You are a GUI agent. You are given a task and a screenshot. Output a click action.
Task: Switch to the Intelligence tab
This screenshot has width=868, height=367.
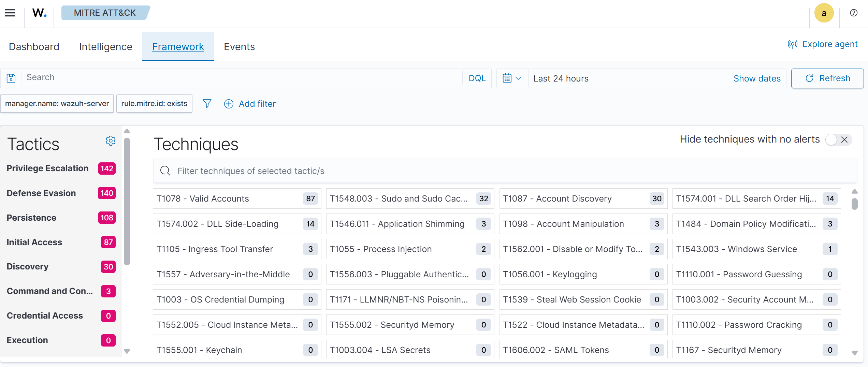pyautogui.click(x=106, y=47)
